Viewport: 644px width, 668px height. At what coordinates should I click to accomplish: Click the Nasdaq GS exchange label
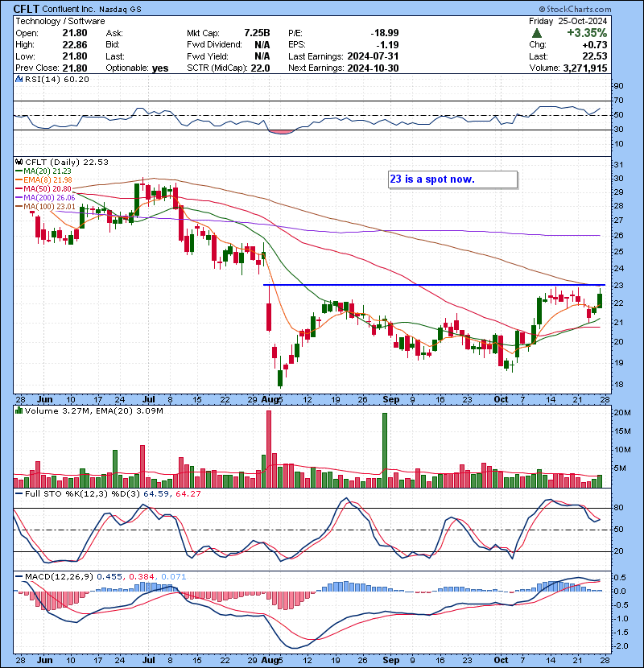point(120,9)
